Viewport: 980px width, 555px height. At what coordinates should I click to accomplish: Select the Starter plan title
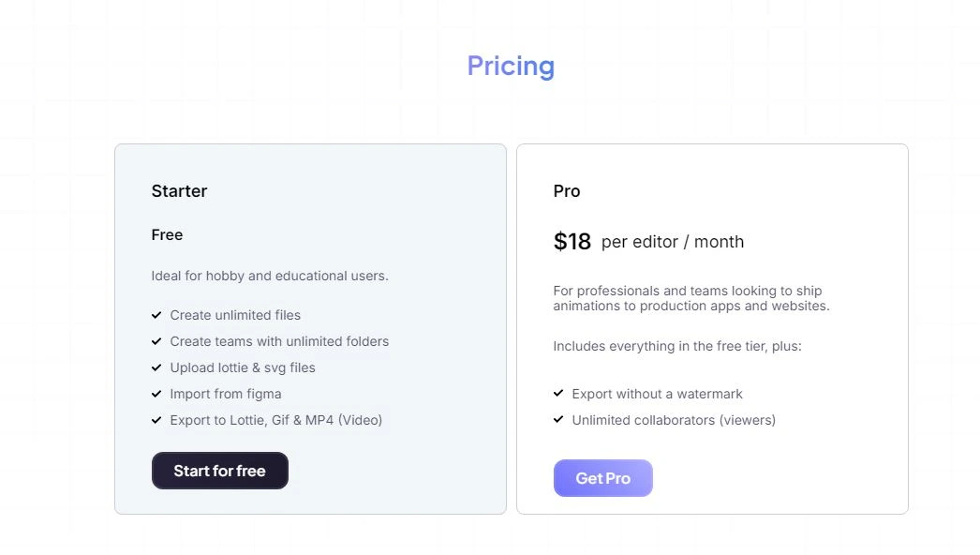pos(179,191)
